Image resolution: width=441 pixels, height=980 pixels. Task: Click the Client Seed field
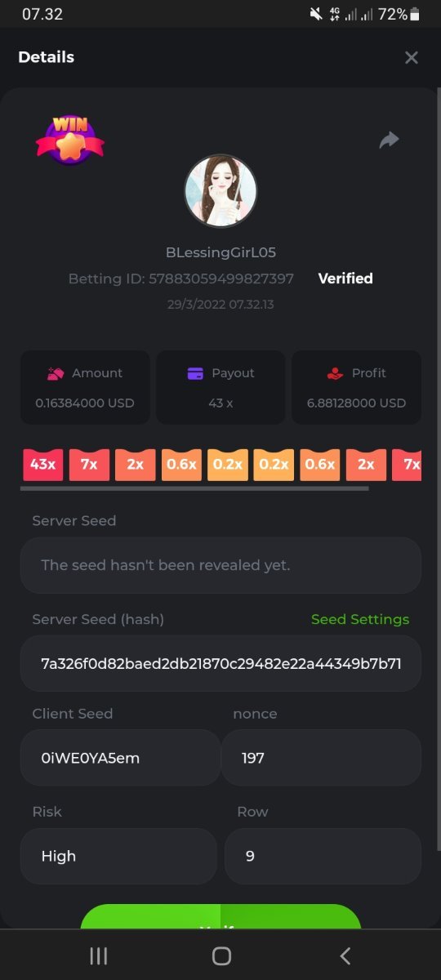(x=120, y=758)
